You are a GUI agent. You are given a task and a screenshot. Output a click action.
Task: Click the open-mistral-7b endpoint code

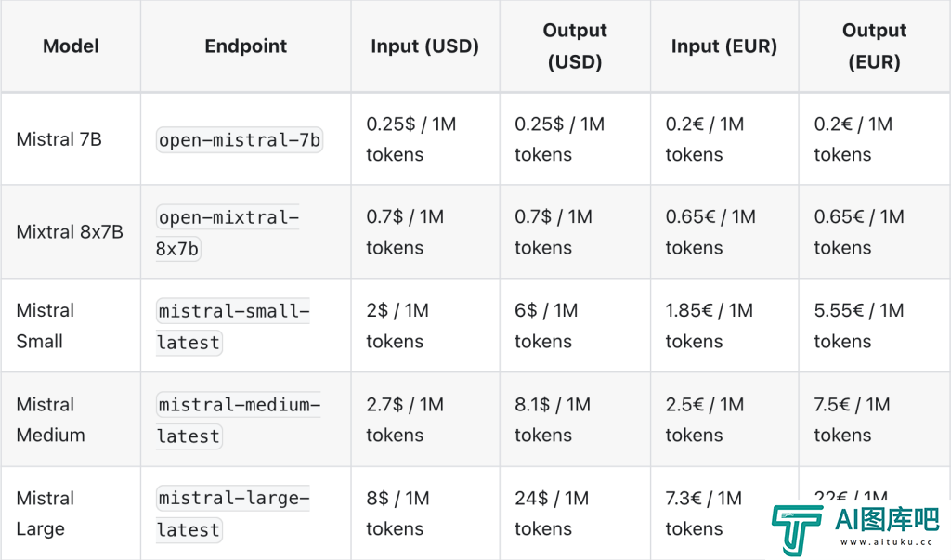coord(240,140)
